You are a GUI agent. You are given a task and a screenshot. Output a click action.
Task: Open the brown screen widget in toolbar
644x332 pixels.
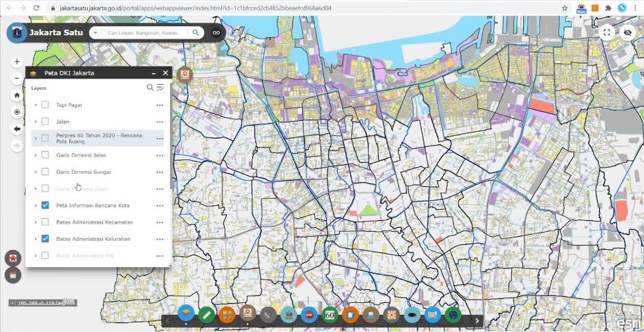[371, 315]
